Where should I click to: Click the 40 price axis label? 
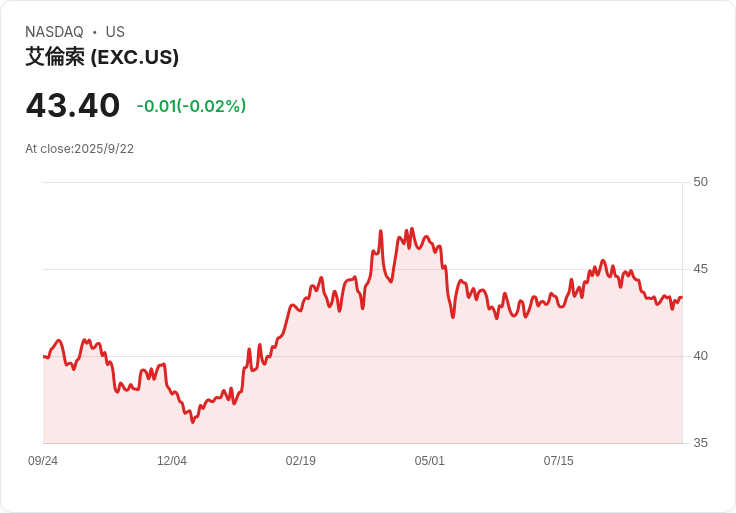point(700,356)
